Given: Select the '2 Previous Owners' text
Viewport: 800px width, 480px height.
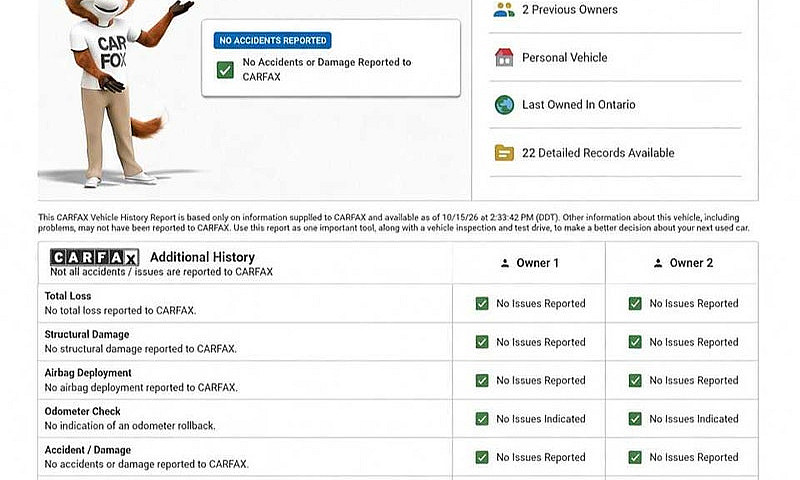Looking at the screenshot, I should click(x=569, y=10).
